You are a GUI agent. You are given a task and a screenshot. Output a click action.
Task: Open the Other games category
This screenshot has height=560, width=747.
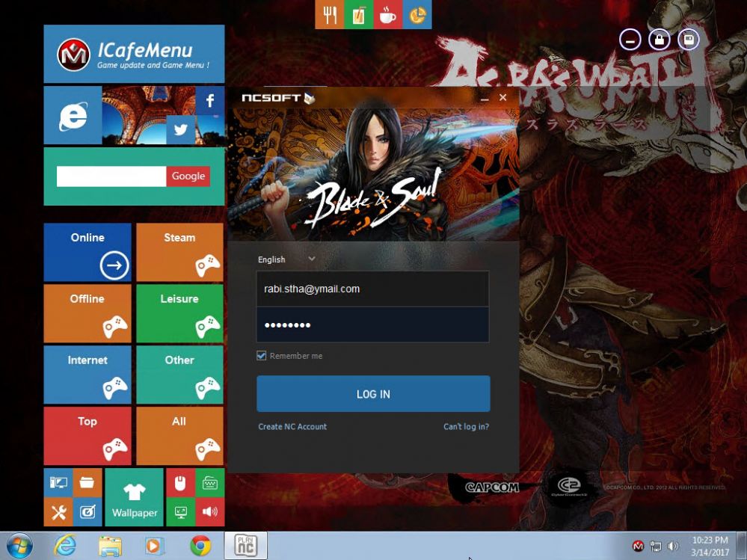(179, 375)
